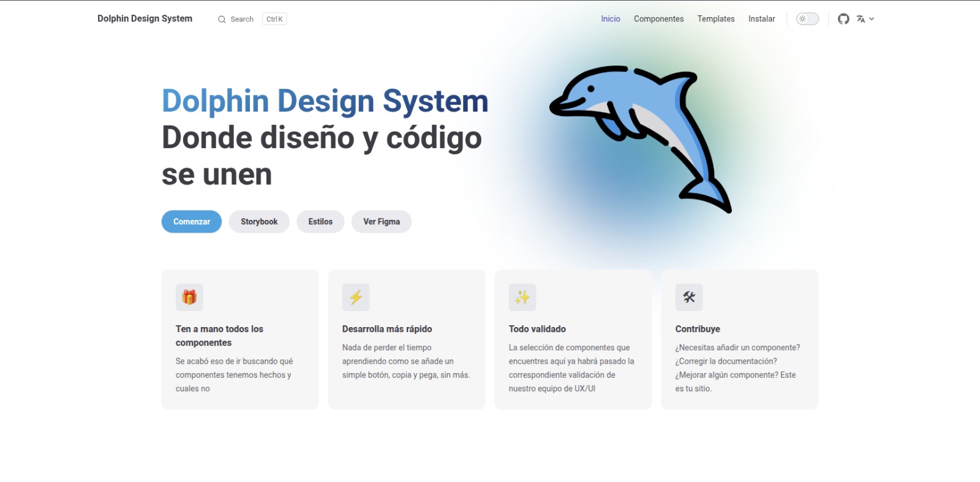Click the Dolphin Design System site title

[145, 18]
